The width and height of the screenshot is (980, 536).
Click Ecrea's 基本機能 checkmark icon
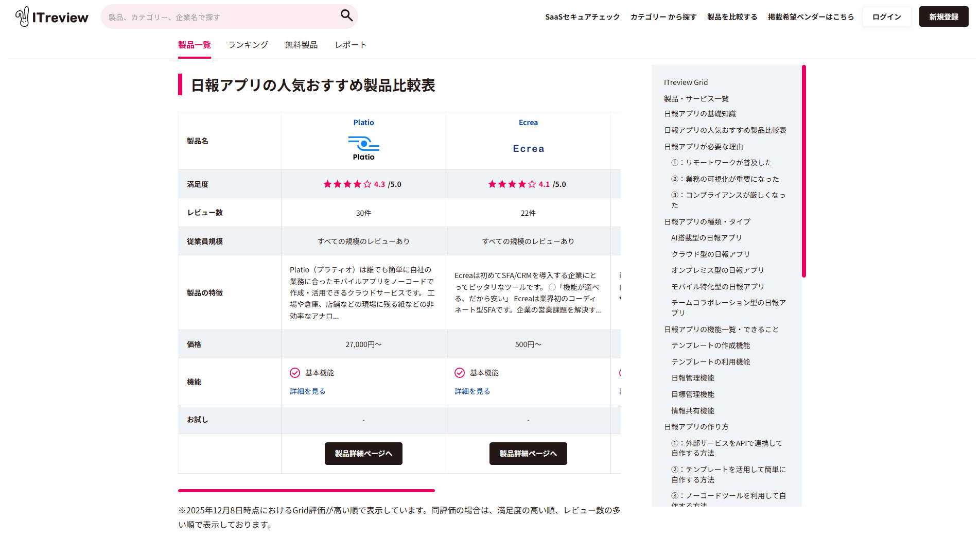pos(460,373)
